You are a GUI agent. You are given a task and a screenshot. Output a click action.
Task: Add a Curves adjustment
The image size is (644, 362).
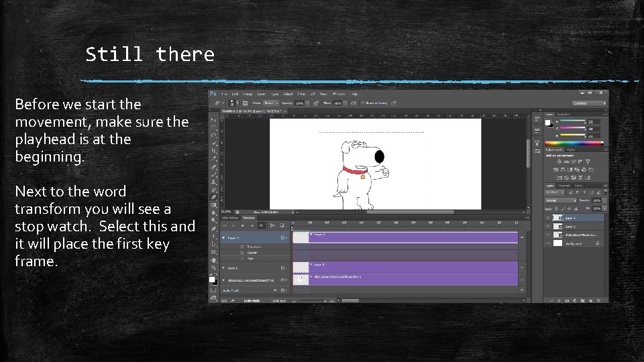(574, 162)
